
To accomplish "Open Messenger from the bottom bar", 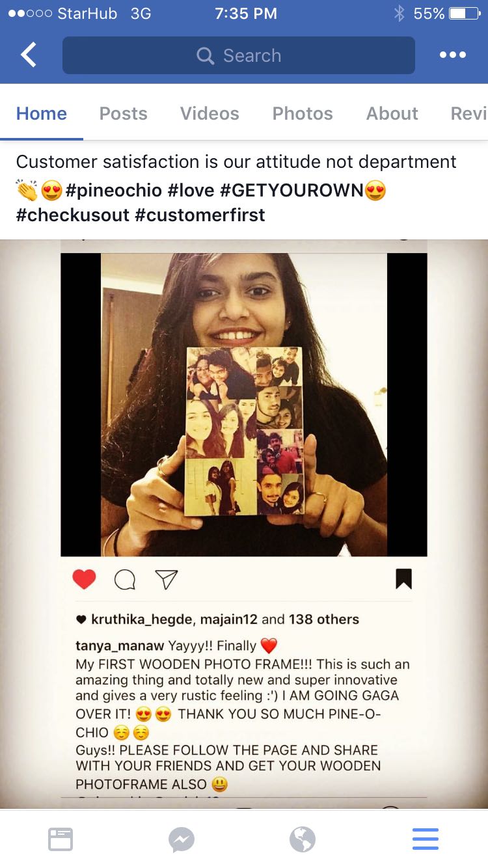I will coord(182,839).
